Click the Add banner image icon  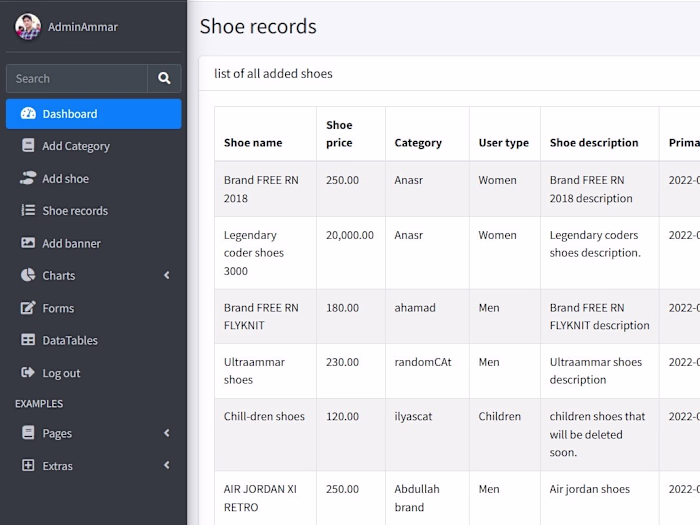(28, 243)
